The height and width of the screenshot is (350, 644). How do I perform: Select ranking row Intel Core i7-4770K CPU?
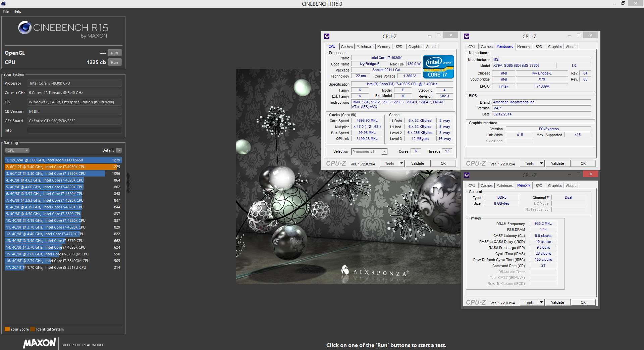[63, 234]
